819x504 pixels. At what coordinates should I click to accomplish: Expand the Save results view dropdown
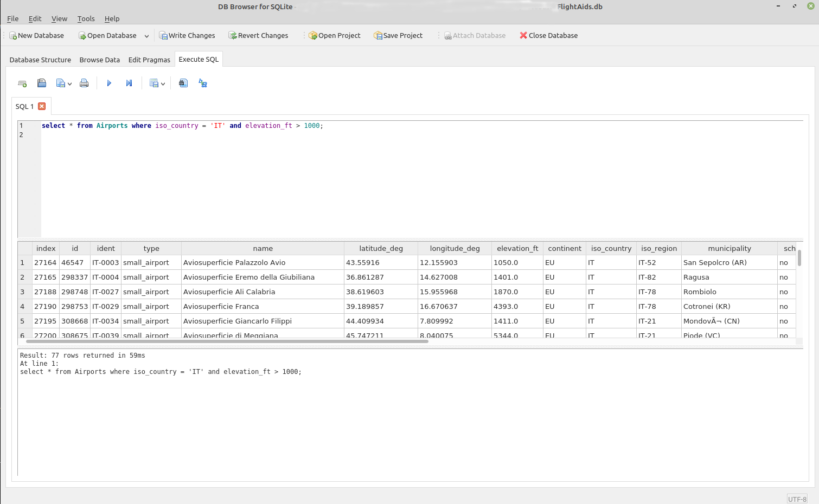point(163,84)
